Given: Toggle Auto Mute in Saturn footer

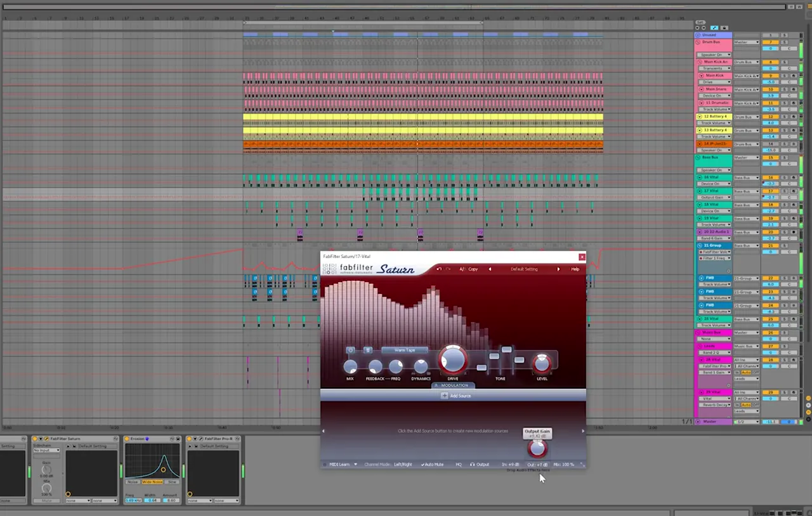Looking at the screenshot, I should click(x=432, y=464).
